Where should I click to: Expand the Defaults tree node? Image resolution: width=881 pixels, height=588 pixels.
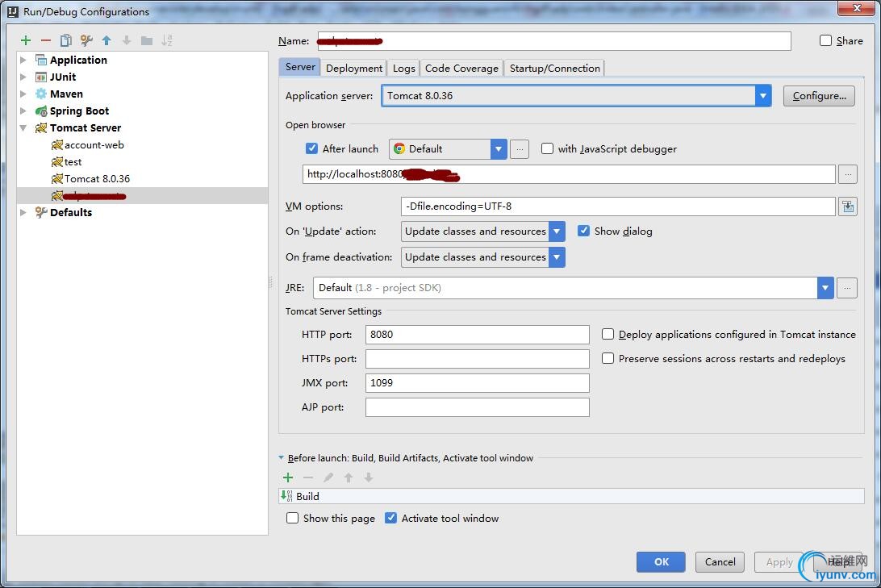[x=23, y=212]
